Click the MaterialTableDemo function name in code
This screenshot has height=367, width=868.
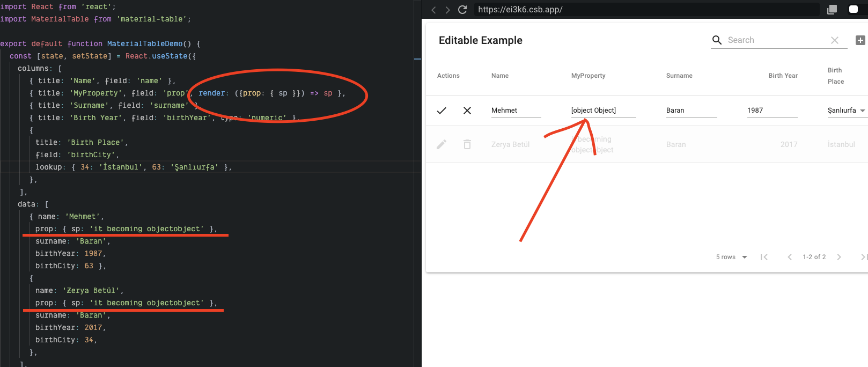point(145,43)
